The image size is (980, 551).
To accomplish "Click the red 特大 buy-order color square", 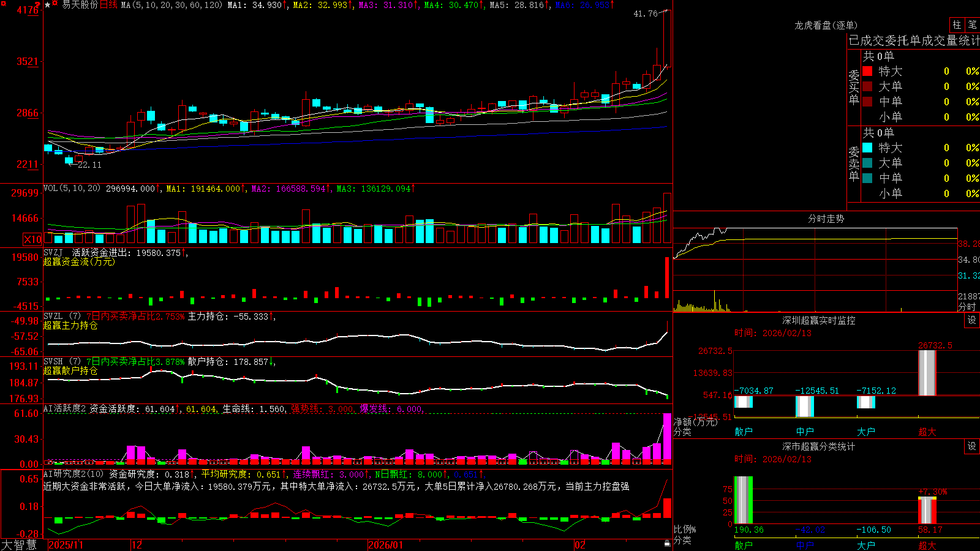I will 867,71.
